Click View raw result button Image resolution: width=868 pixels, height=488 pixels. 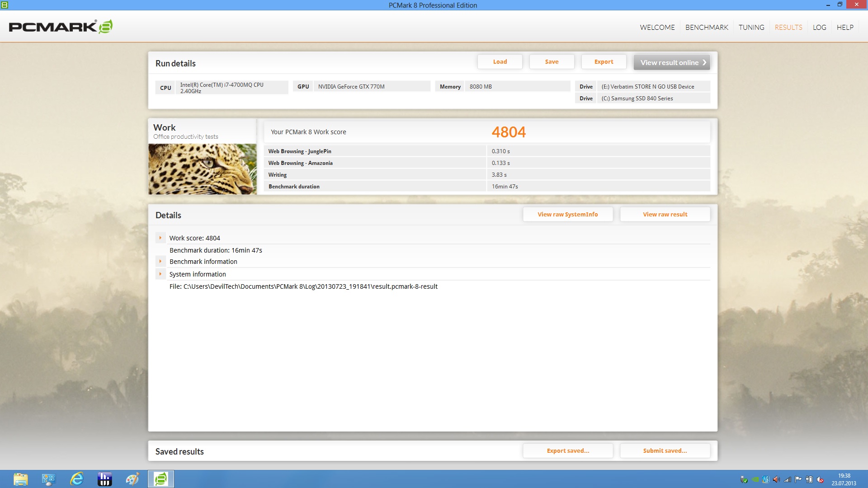coord(665,214)
